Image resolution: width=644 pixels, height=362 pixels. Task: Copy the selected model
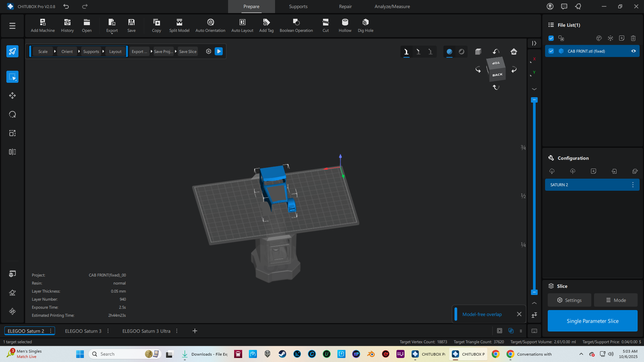(x=156, y=25)
